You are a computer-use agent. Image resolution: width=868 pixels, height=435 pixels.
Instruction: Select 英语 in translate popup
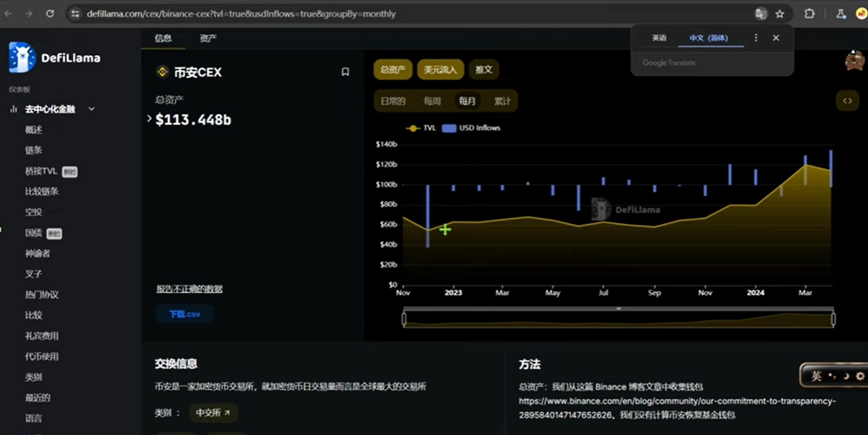coord(659,38)
